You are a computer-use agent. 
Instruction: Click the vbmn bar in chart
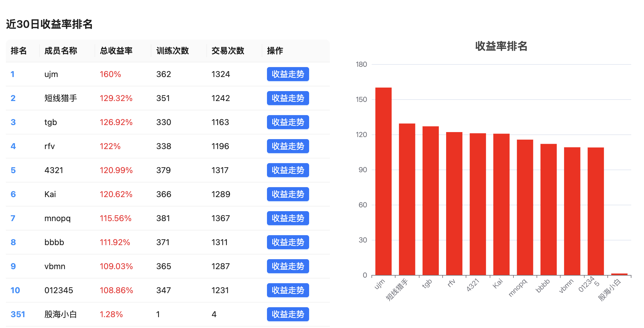pyautogui.click(x=572, y=211)
